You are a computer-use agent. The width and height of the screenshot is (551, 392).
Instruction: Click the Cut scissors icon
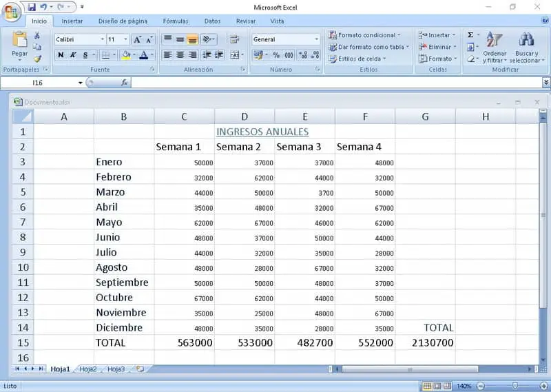[x=37, y=35]
